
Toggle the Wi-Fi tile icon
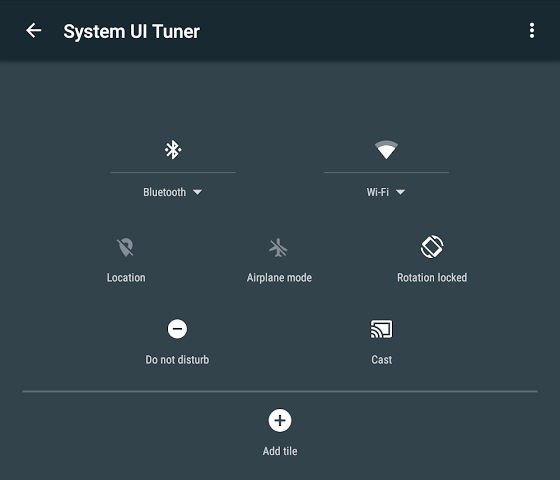386,150
